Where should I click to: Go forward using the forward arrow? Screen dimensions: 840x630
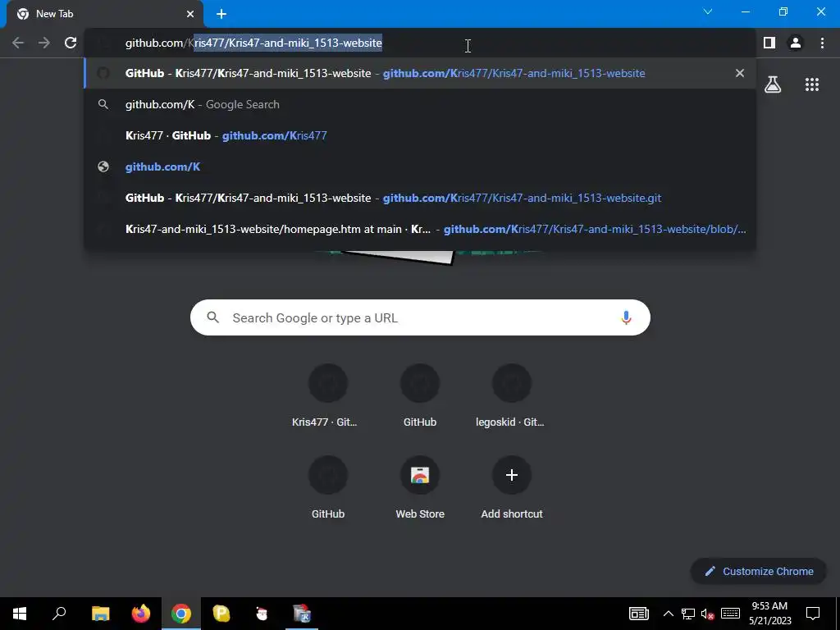[44, 43]
